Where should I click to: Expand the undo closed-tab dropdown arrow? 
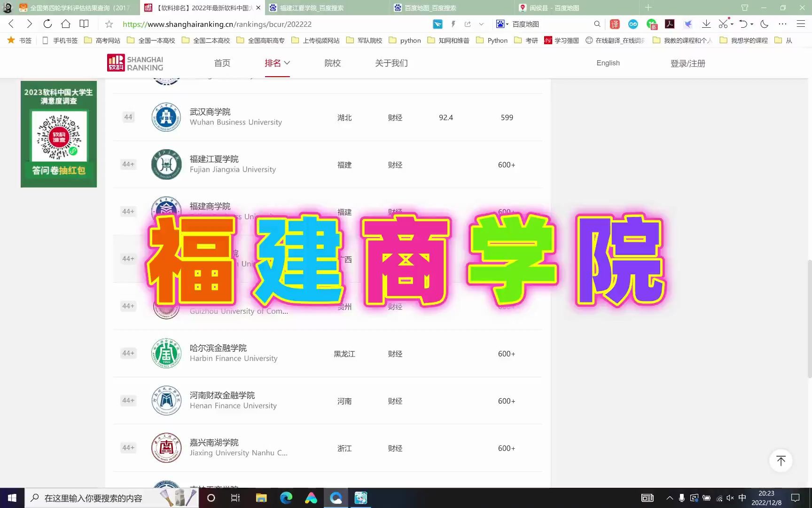[x=752, y=24]
